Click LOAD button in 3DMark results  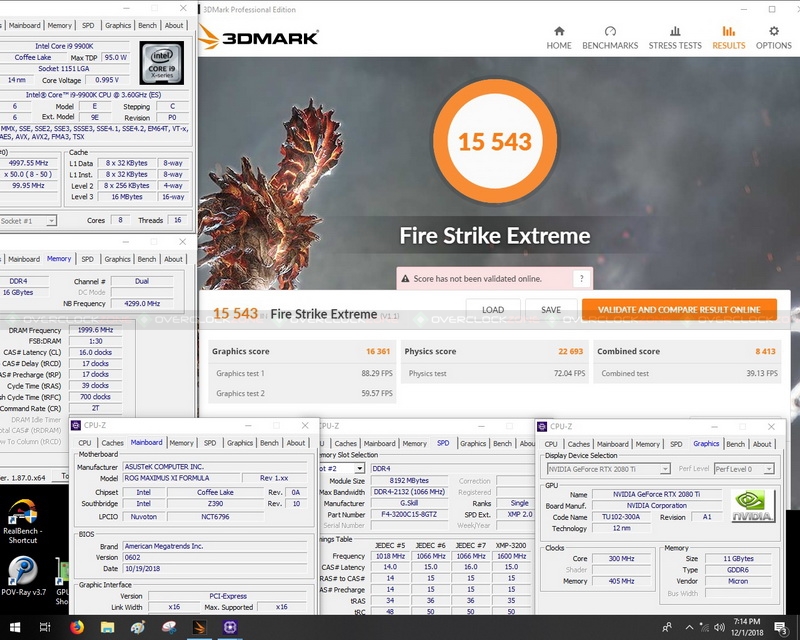493,309
